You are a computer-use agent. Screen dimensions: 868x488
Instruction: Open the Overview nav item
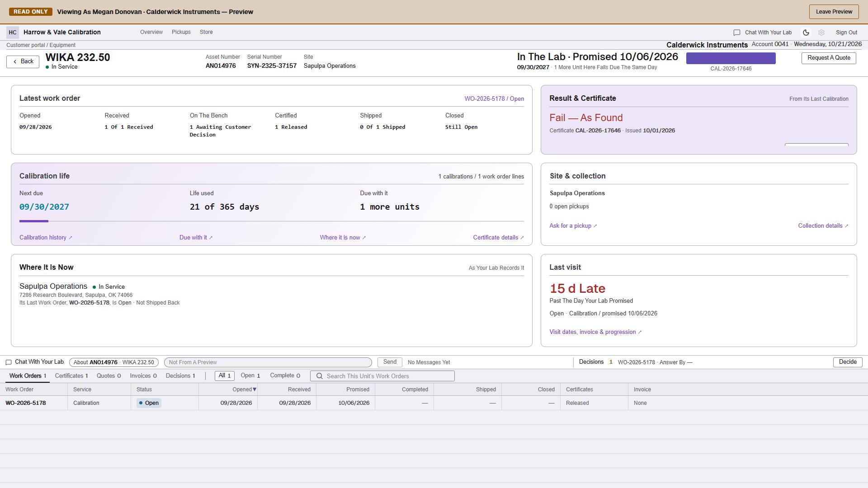coord(151,32)
